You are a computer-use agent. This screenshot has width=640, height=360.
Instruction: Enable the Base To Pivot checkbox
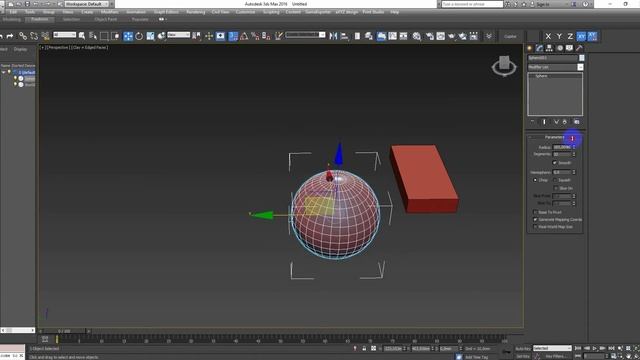(x=535, y=212)
